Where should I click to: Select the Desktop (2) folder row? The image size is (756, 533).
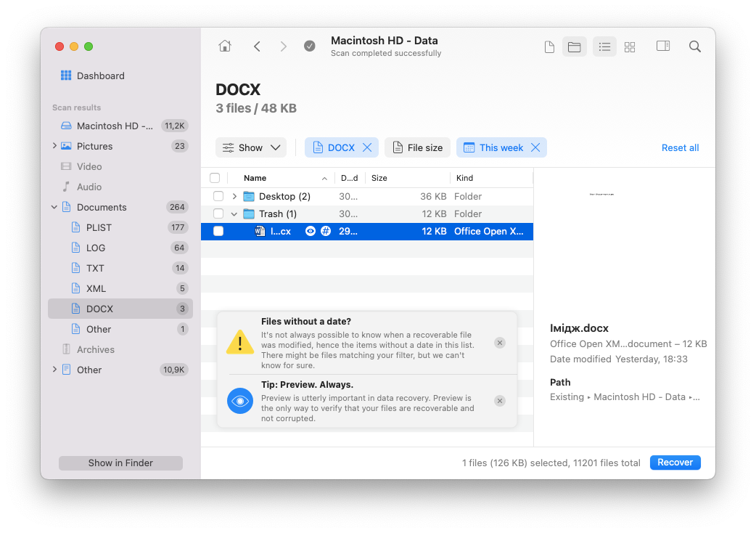click(x=367, y=196)
